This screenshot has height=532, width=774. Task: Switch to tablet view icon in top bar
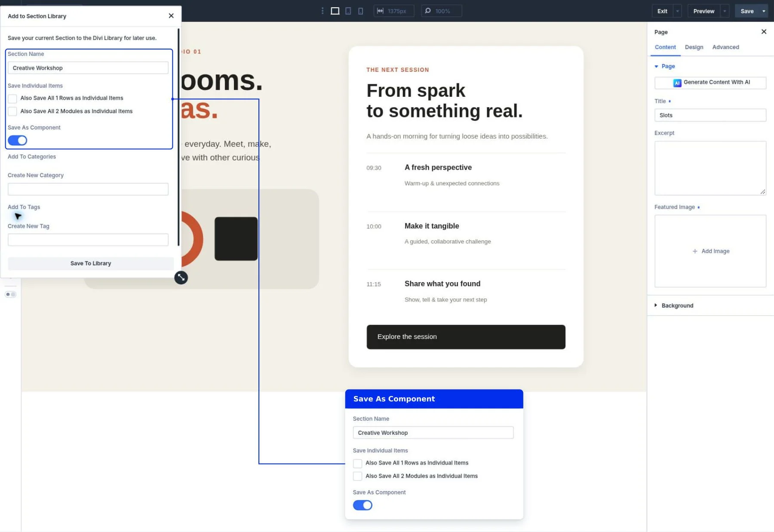(348, 11)
